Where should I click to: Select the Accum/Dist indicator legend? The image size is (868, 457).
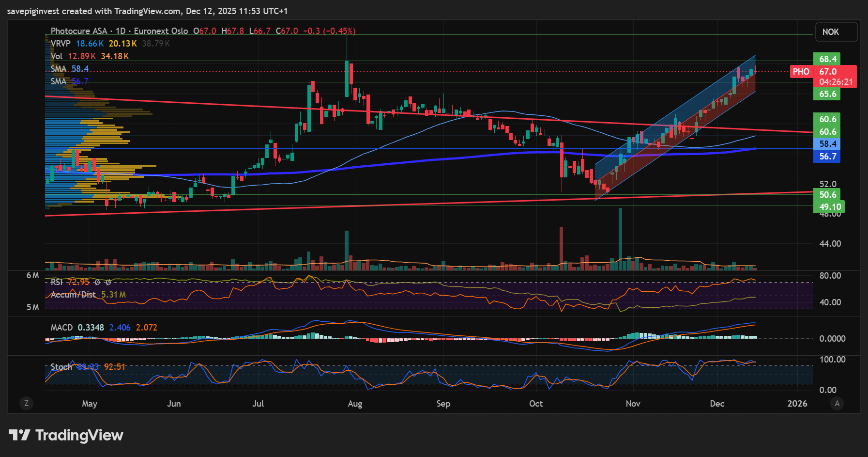[73, 295]
